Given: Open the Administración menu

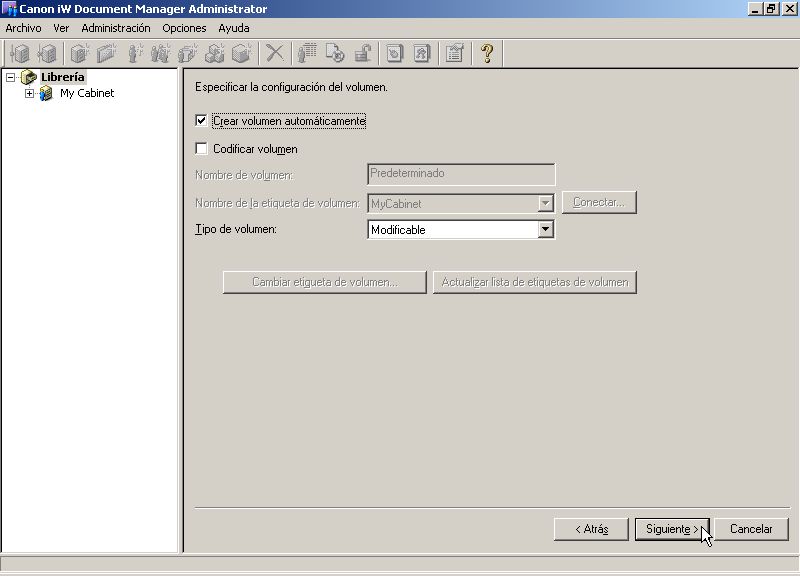Looking at the screenshot, I should point(116,28).
